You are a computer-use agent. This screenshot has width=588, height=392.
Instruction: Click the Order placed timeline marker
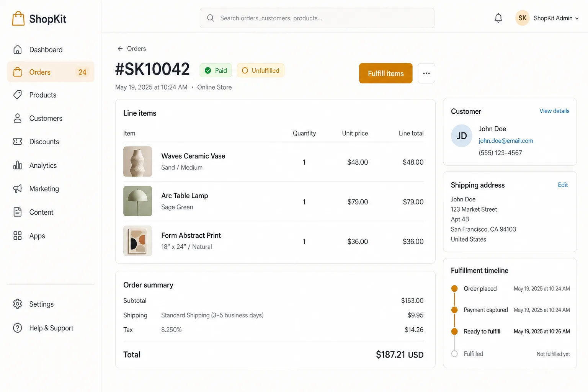[x=454, y=289]
